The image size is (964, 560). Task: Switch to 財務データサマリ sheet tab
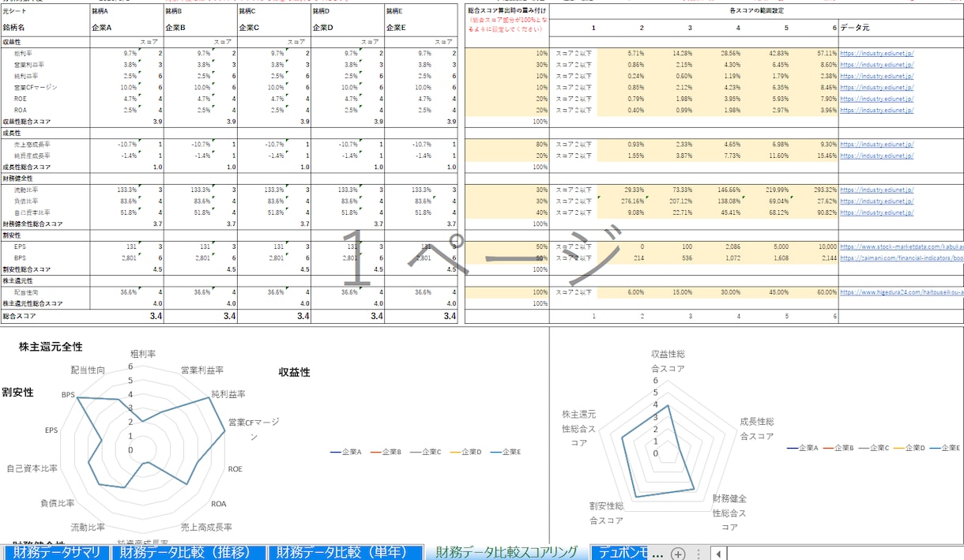point(57,552)
